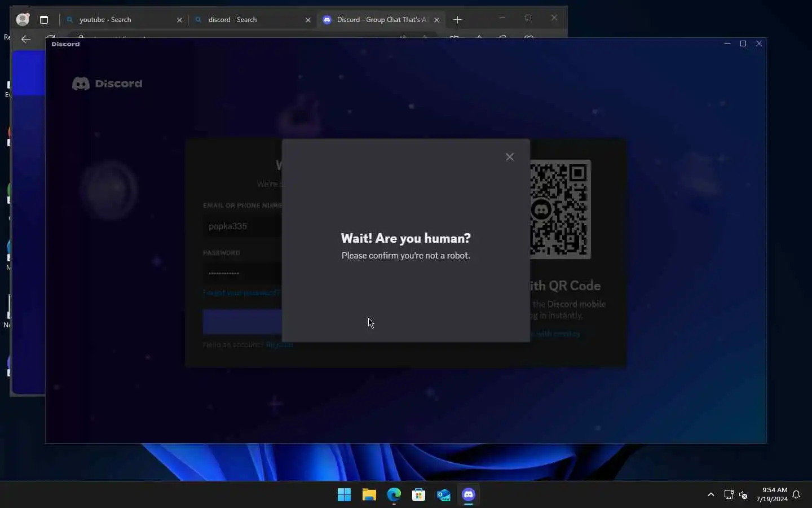Click the 'Wait! Are you human?' heading
Viewport: 812px width, 508px height.
coord(406,238)
